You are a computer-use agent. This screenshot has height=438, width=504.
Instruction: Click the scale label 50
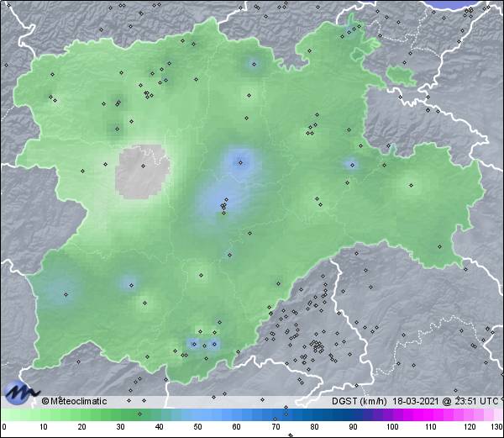(197, 427)
